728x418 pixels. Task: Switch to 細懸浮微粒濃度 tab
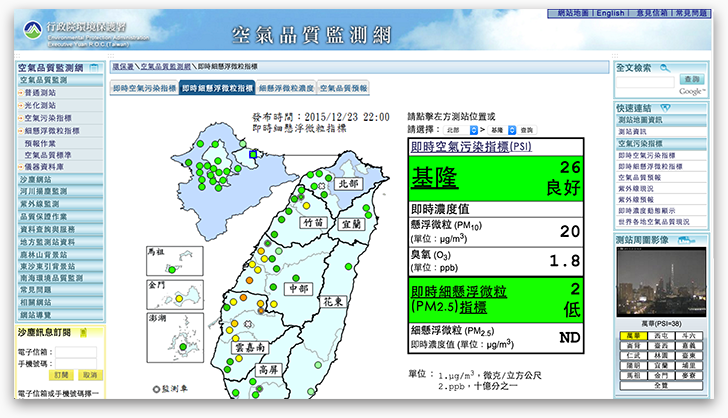click(286, 88)
